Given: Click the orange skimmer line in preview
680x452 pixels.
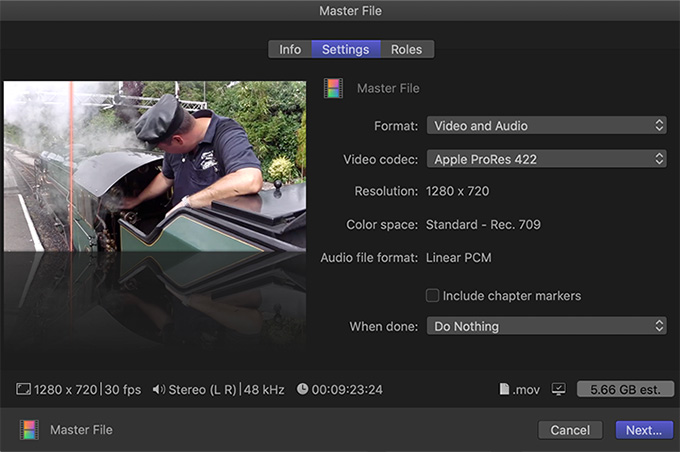Looking at the screenshot, I should [x=72, y=167].
